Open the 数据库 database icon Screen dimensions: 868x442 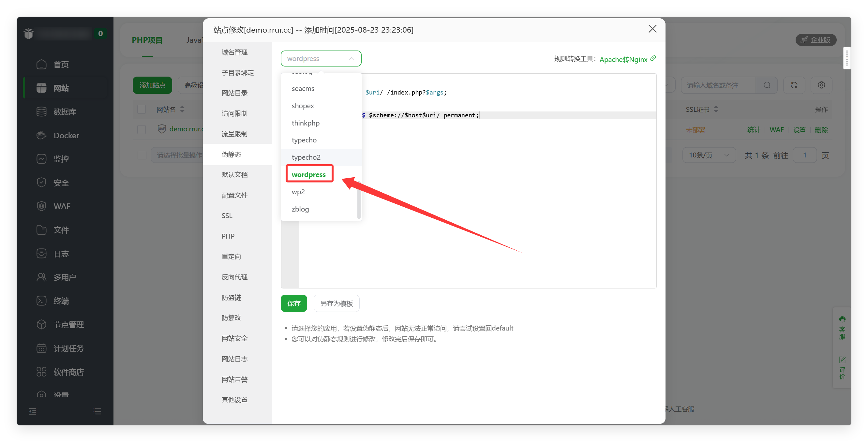click(x=41, y=111)
